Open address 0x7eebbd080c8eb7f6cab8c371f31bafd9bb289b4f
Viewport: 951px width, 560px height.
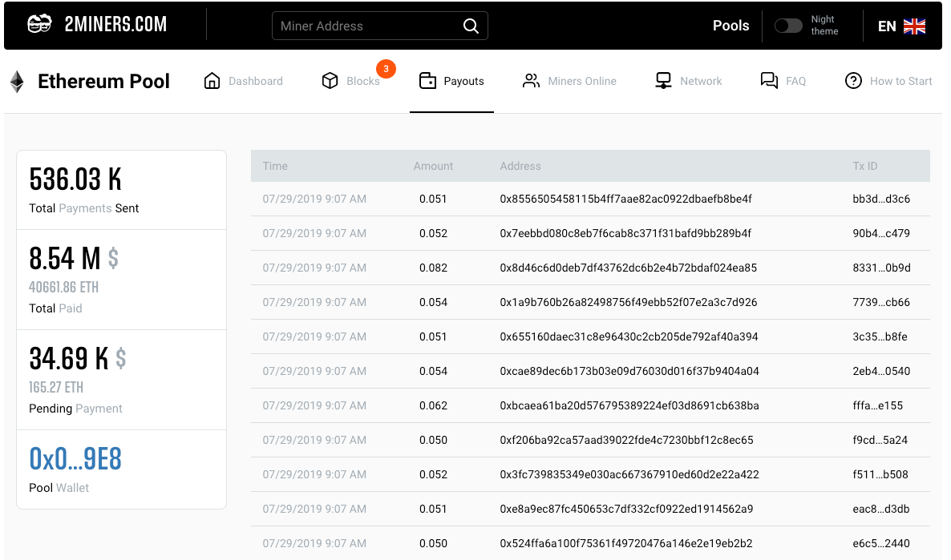point(625,233)
